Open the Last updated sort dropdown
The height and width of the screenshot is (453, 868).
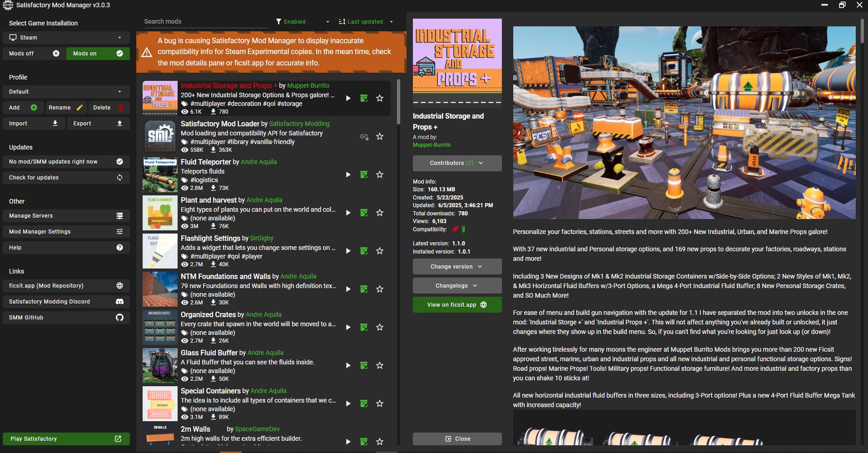coord(366,22)
